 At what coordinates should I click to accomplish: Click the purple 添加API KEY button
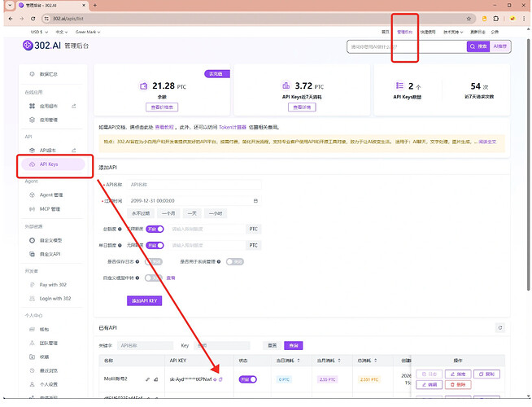tap(144, 300)
